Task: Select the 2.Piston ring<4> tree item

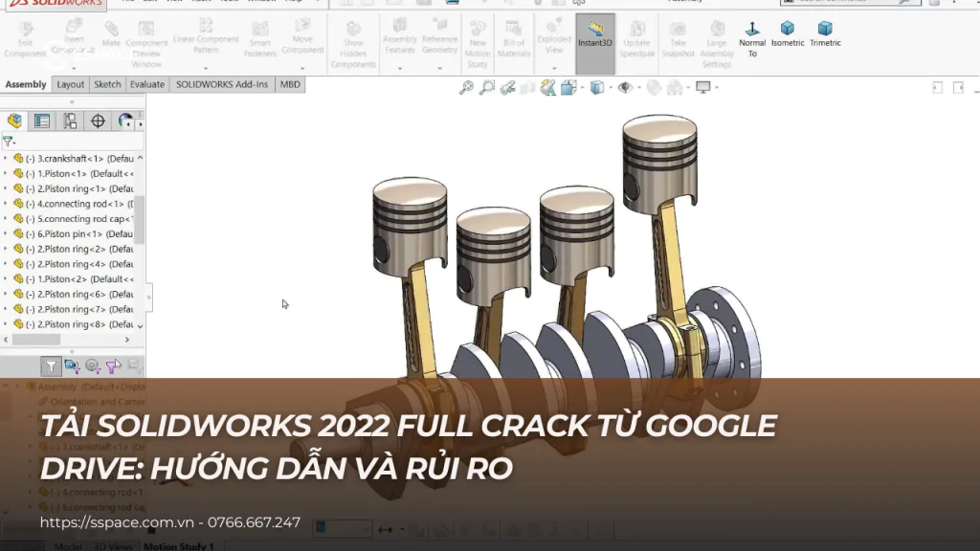Action: (73, 264)
